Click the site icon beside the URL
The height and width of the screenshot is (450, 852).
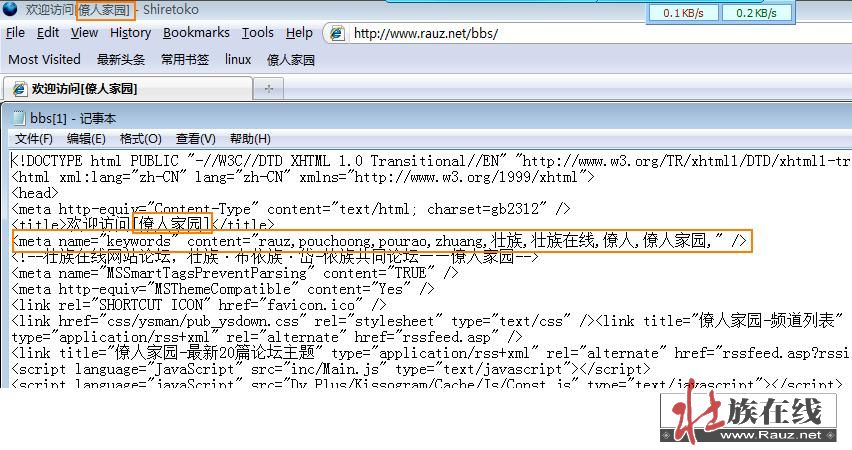tap(337, 33)
